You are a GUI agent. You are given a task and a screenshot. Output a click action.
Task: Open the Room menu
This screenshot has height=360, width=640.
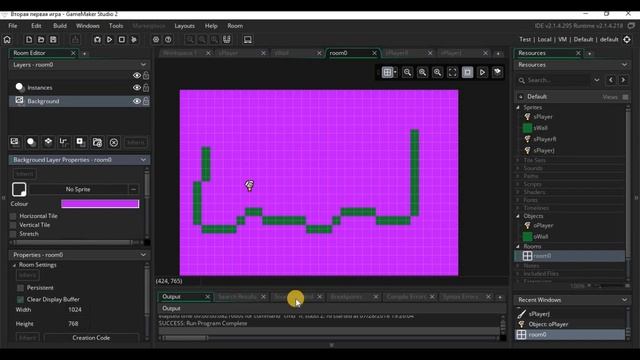pos(235,26)
